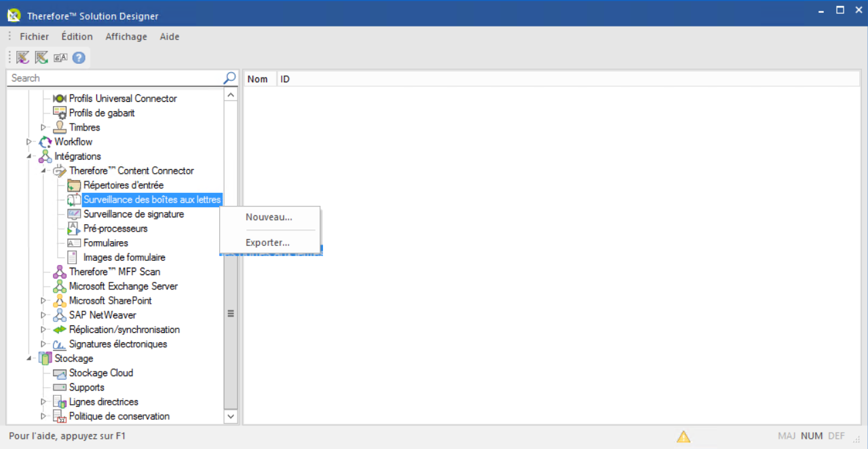Select the Signatures électroniques icon
The width and height of the screenshot is (868, 449).
pos(60,344)
